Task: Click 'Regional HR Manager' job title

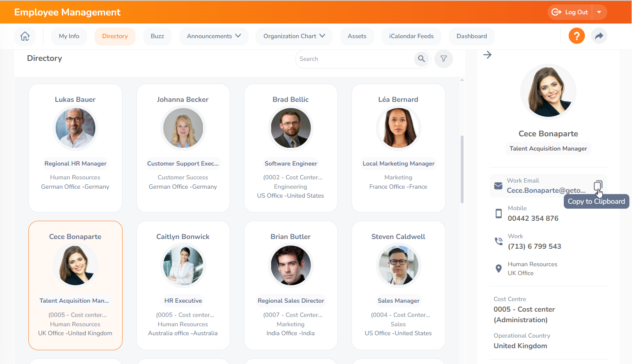Action: click(x=75, y=164)
